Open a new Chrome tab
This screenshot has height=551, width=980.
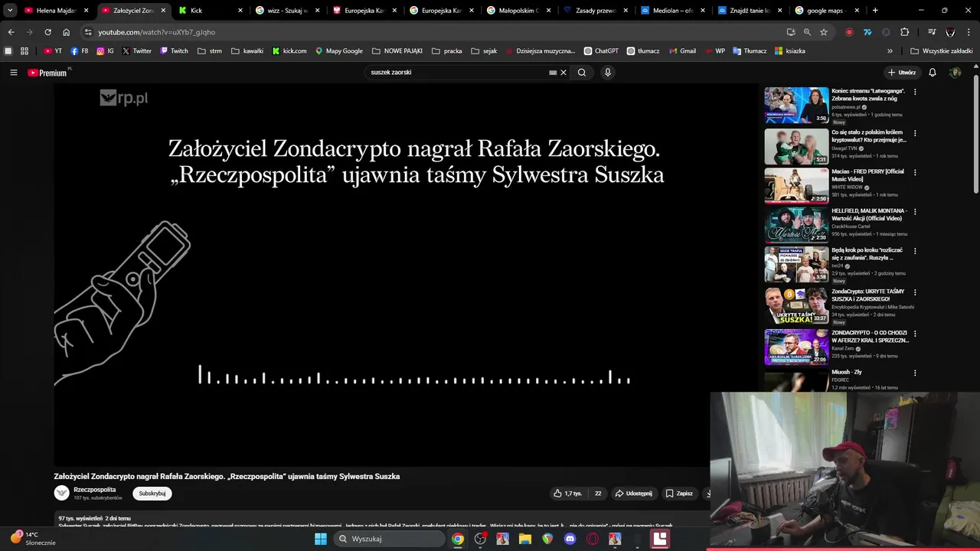pos(875,11)
